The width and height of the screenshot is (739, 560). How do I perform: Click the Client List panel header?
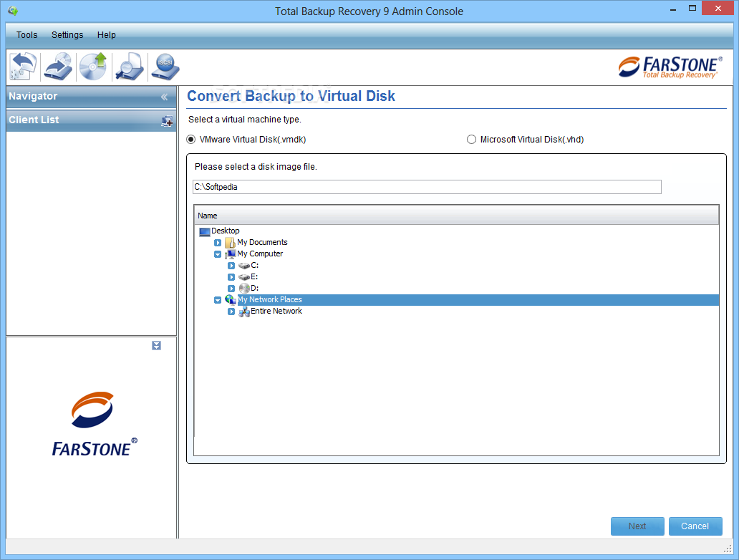pyautogui.click(x=91, y=120)
